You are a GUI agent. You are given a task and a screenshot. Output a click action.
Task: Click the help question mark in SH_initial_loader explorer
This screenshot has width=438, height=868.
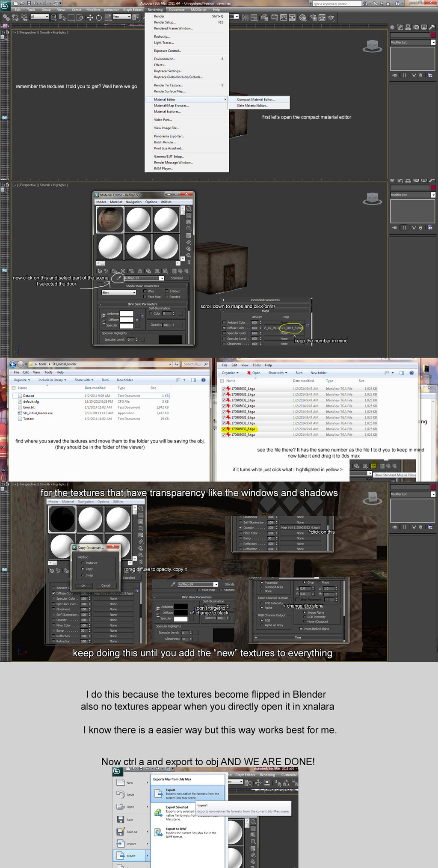click(x=203, y=380)
